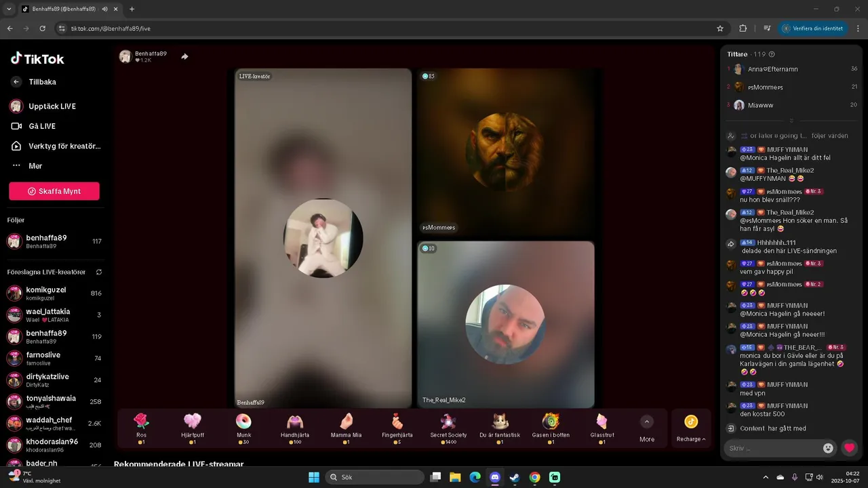Click Benhaffa89 avatar in stream header
The height and width of the screenshot is (488, 868).
coord(125,56)
